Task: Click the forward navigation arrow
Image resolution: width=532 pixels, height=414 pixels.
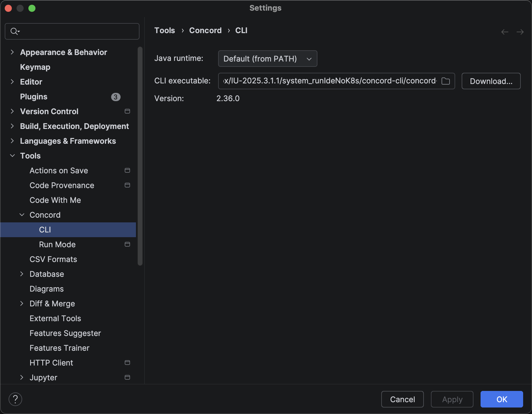Action: coord(520,32)
